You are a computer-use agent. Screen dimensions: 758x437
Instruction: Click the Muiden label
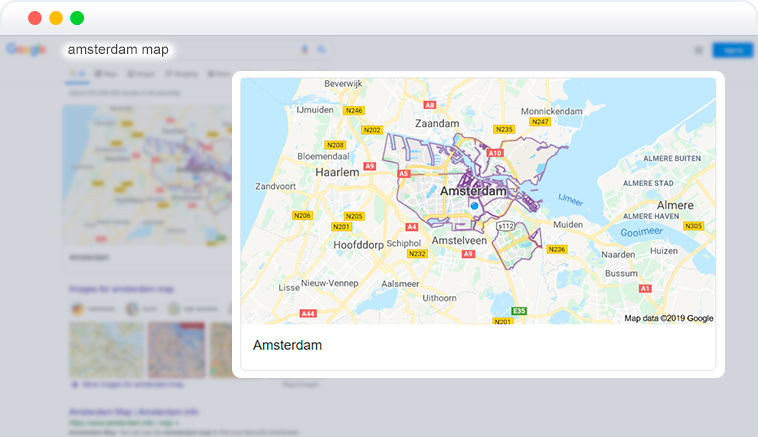pyautogui.click(x=568, y=224)
